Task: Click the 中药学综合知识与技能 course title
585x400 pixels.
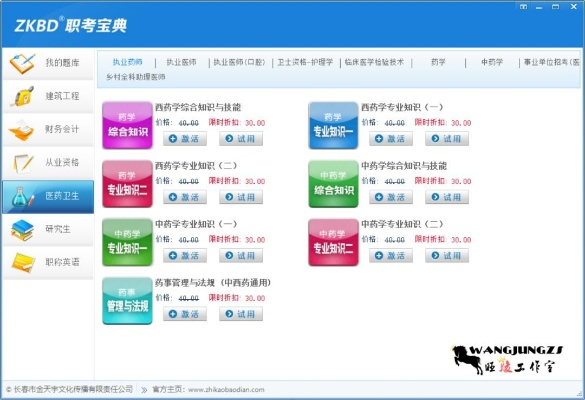Action: click(x=404, y=166)
